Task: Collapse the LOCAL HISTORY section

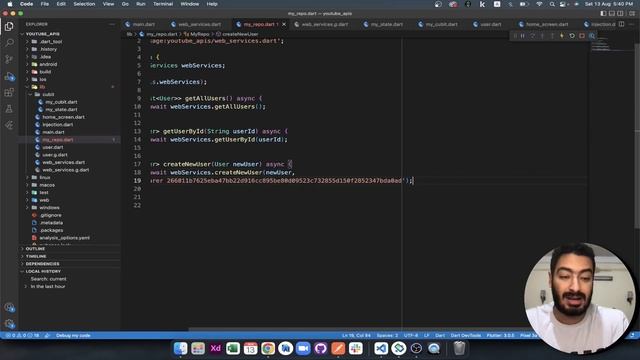Action: tap(43, 271)
